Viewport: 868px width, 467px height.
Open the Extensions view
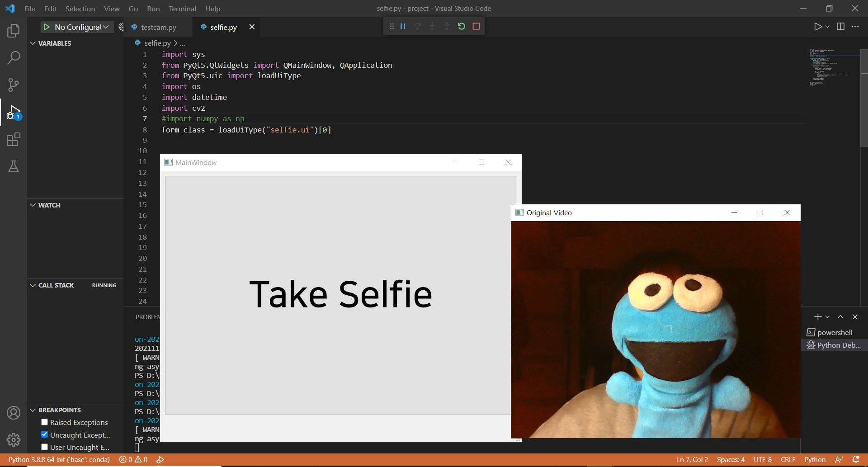14,139
